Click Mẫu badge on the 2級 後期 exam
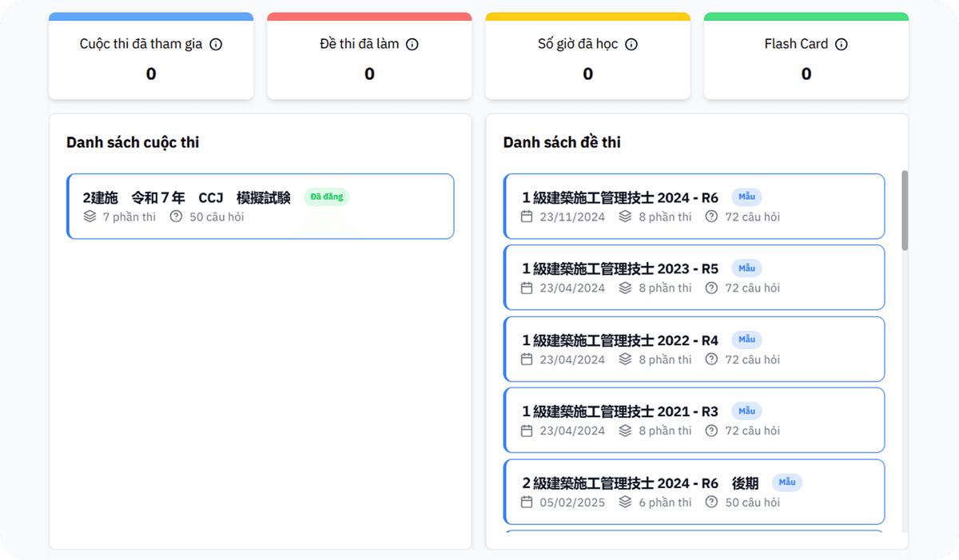The width and height of the screenshot is (959, 560). pyautogui.click(x=786, y=483)
